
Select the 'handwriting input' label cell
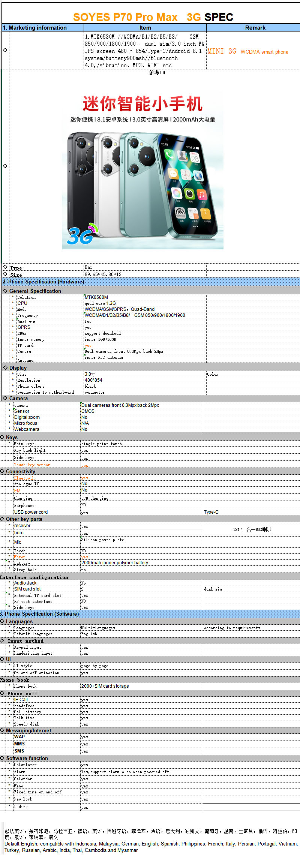(x=47, y=653)
